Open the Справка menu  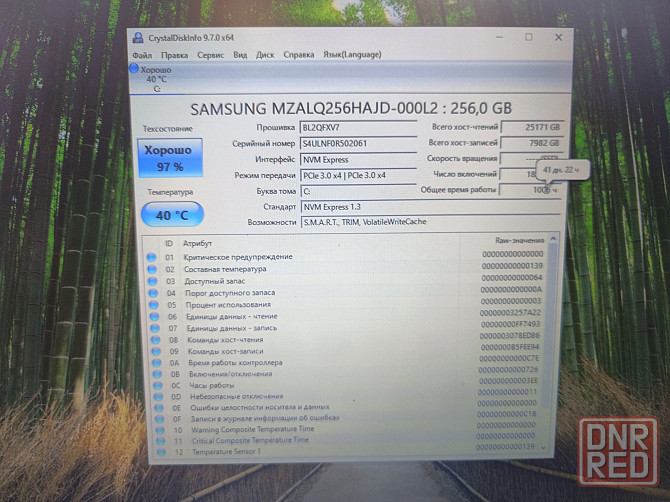(299, 55)
